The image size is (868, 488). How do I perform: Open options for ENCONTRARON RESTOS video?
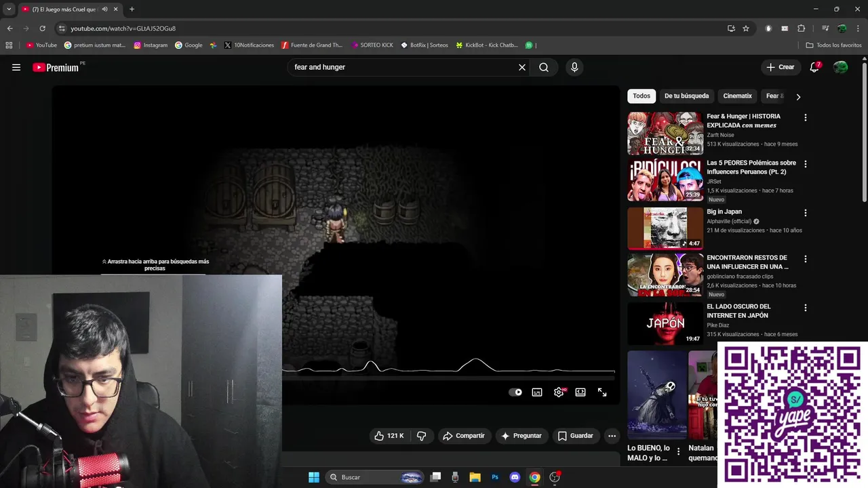coord(805,259)
